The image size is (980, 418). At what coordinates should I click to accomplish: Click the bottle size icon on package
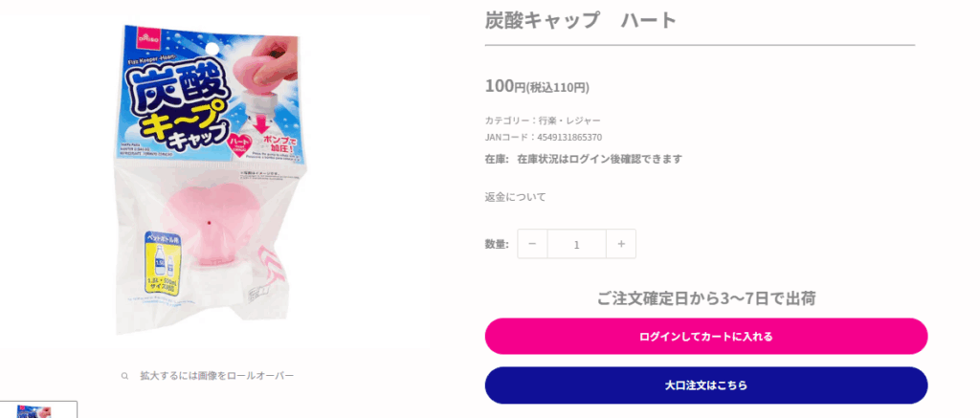click(x=164, y=262)
